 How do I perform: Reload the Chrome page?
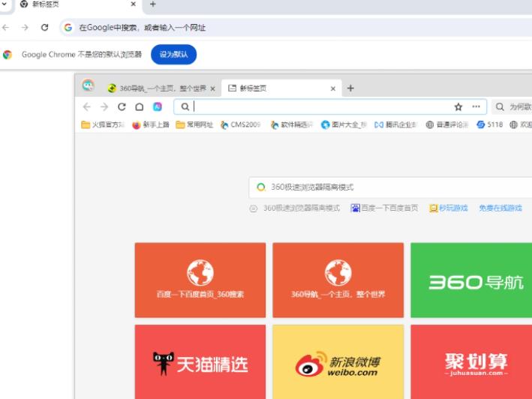[x=44, y=28]
